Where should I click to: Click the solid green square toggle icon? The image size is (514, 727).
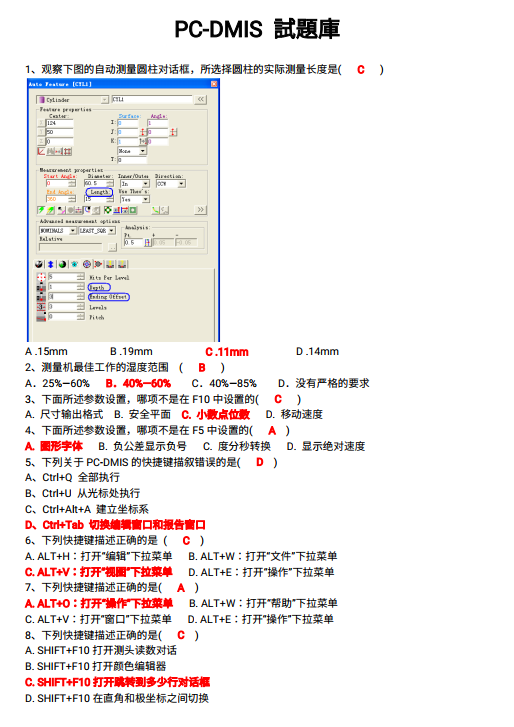click(x=133, y=210)
